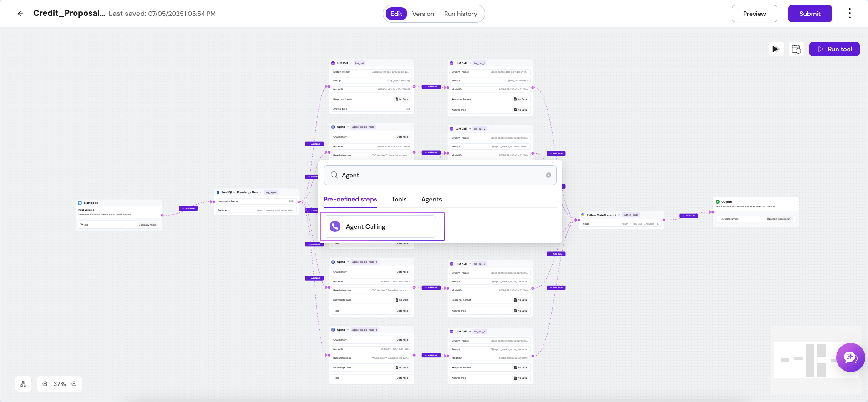Open the calendar schedule icon

(796, 49)
